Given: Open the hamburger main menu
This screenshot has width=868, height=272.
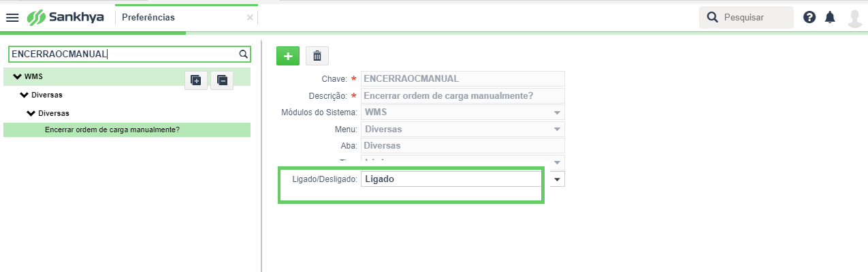Looking at the screenshot, I should click(x=12, y=17).
